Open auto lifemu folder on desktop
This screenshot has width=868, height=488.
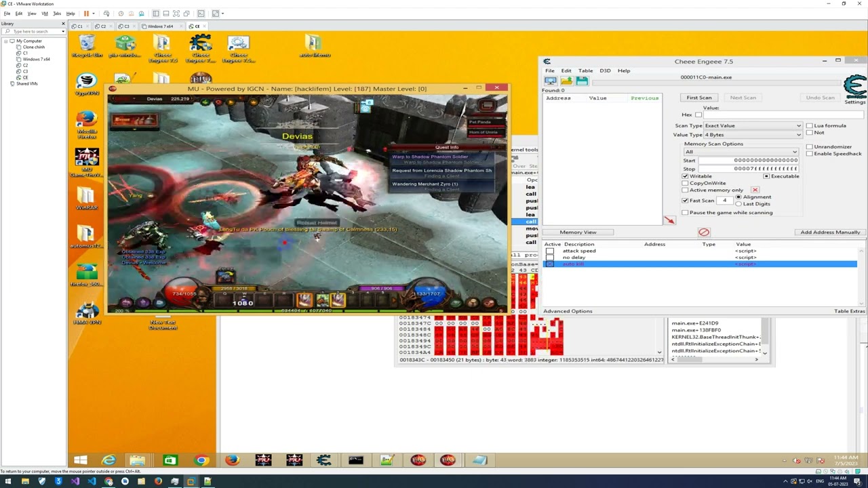pos(314,46)
